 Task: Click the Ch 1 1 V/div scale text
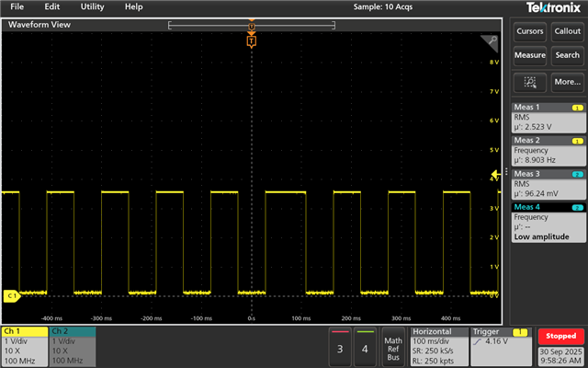[x=16, y=341]
